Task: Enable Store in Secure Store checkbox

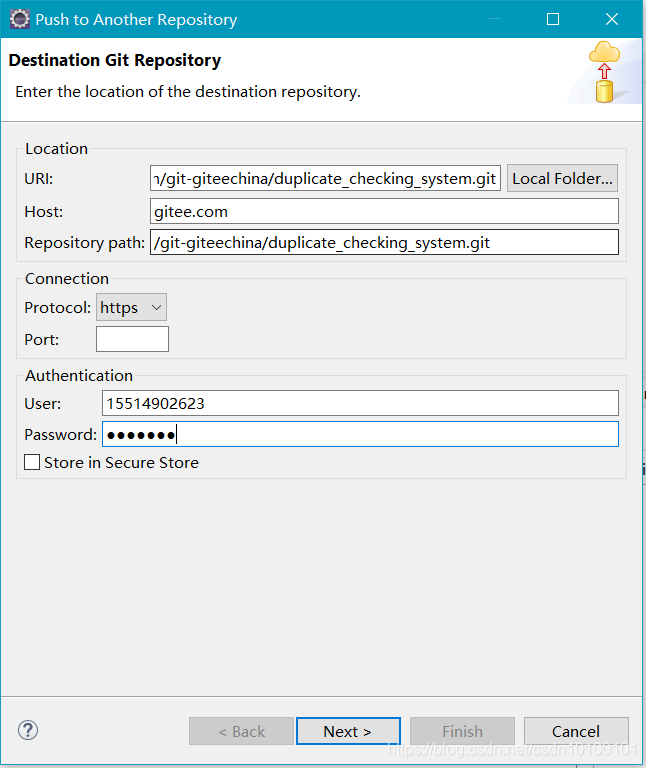Action: pos(32,462)
